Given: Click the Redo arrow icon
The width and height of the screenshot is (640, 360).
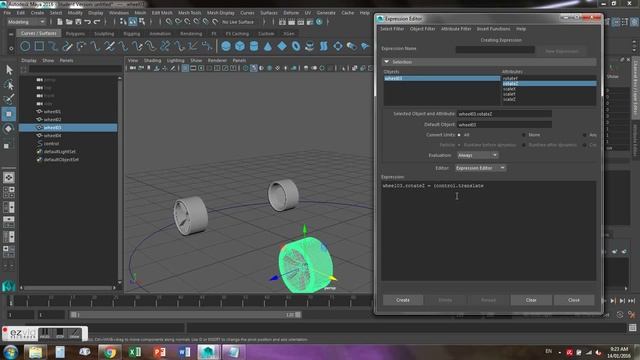Looking at the screenshot, I should pyautogui.click(x=97, y=22).
